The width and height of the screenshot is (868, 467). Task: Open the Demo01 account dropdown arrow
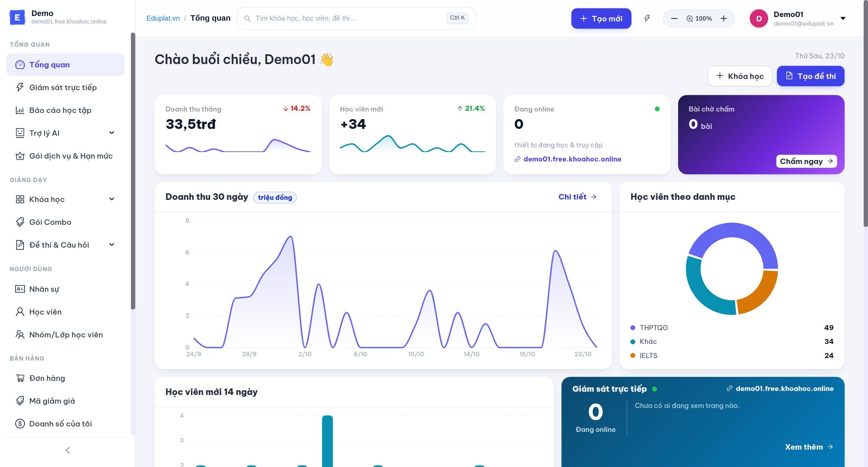pyautogui.click(x=843, y=18)
